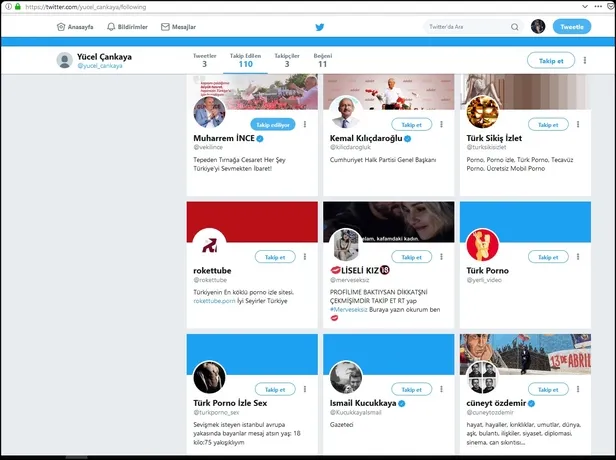Follow Ismail Kucukkaya with Takip et
This screenshot has width=616, height=460.
(x=411, y=389)
